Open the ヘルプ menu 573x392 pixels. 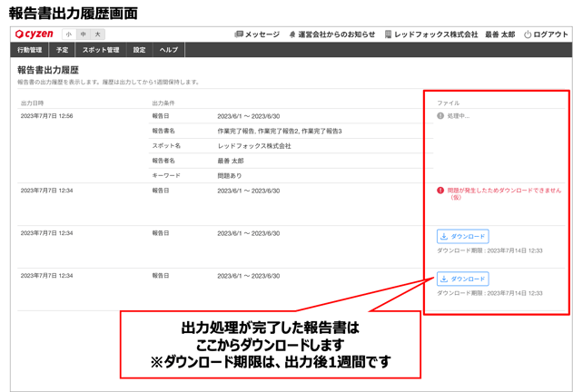pyautogui.click(x=169, y=50)
